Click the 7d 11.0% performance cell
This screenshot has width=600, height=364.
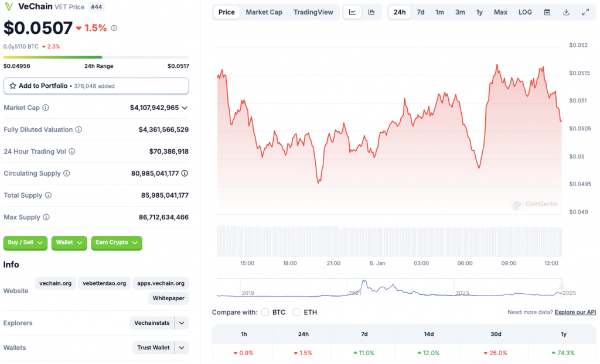364,353
